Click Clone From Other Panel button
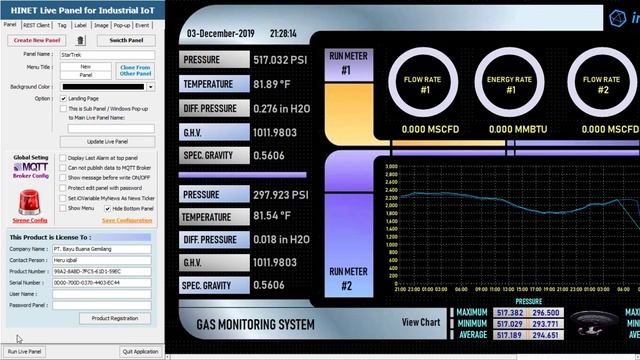The width and height of the screenshot is (640, 360). pos(135,71)
